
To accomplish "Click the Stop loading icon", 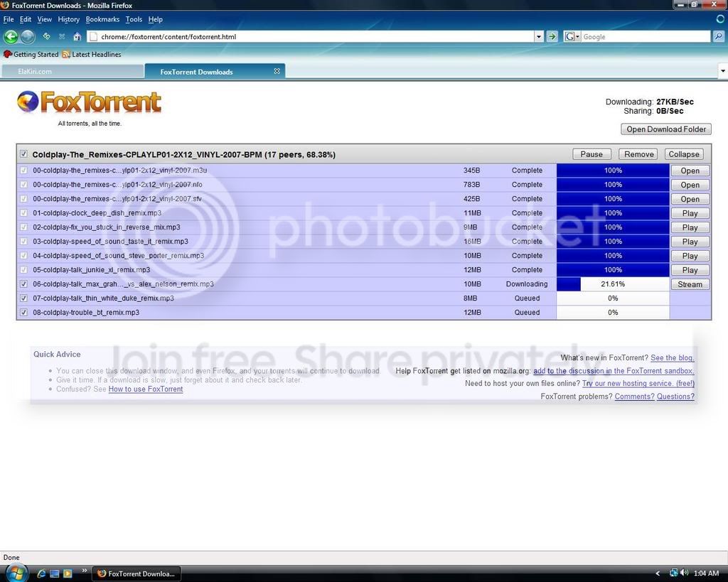I will [62, 36].
